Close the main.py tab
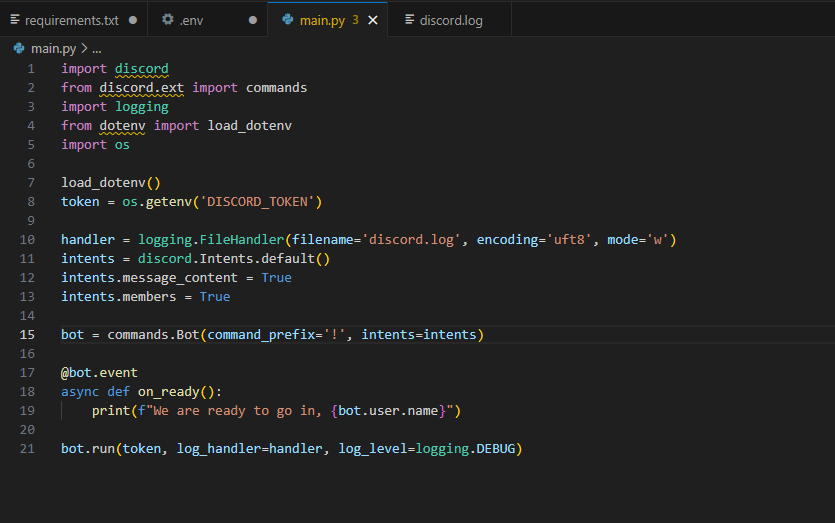This screenshot has width=835, height=523. click(x=373, y=20)
